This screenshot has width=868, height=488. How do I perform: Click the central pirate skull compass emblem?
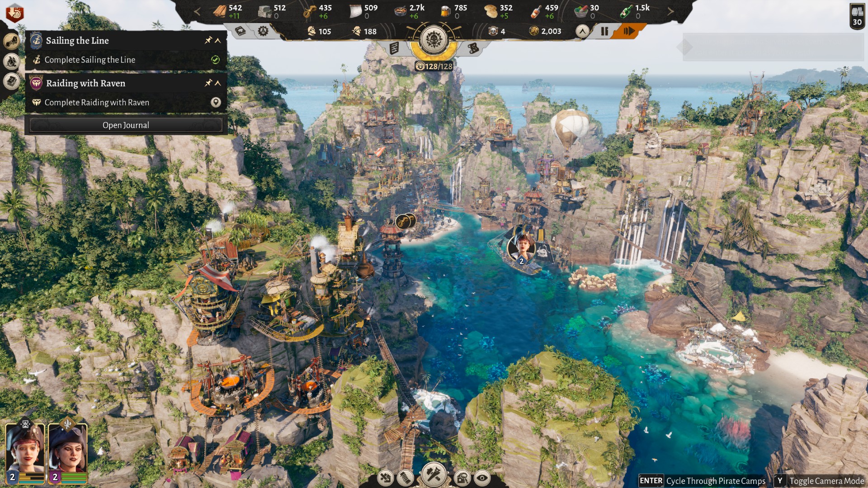pyautogui.click(x=434, y=39)
